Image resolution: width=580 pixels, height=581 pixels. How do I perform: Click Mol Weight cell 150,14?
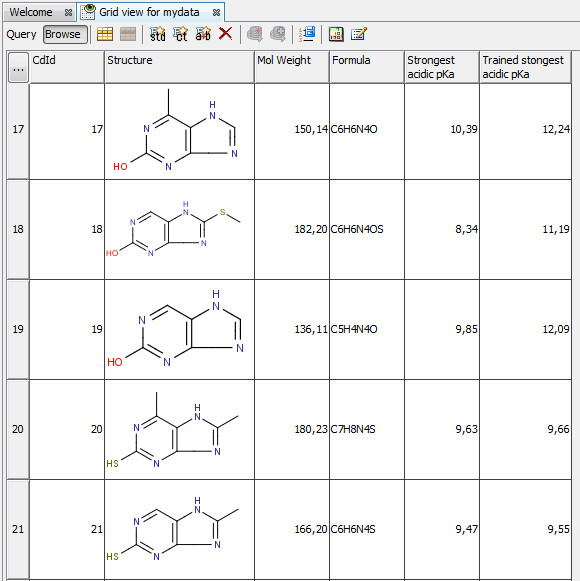(292, 132)
